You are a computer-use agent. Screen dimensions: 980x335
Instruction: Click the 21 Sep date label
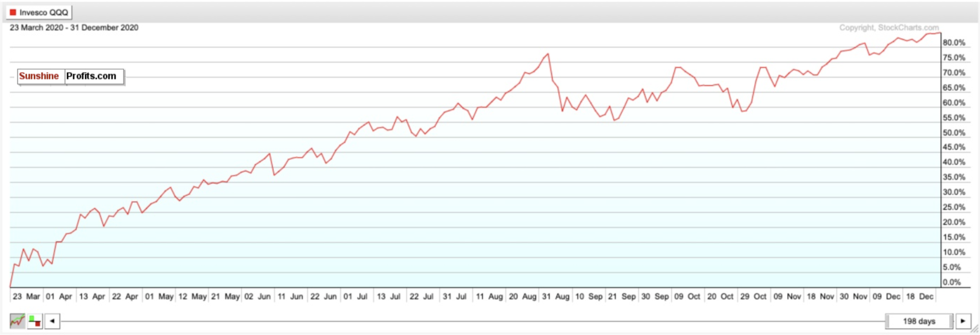[622, 297]
